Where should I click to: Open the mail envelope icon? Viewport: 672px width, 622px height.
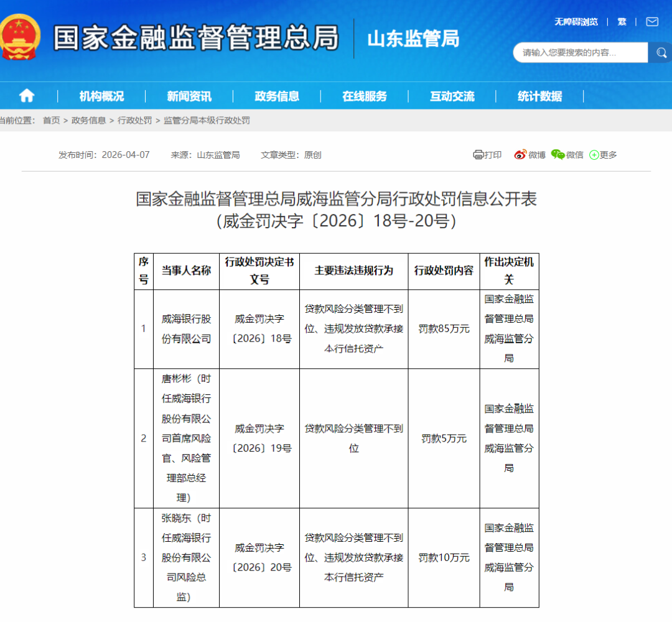652,22
